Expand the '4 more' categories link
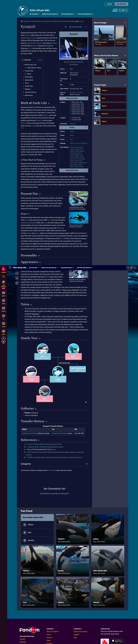Viewport: 138px width, 644px height. [x=81, y=21]
